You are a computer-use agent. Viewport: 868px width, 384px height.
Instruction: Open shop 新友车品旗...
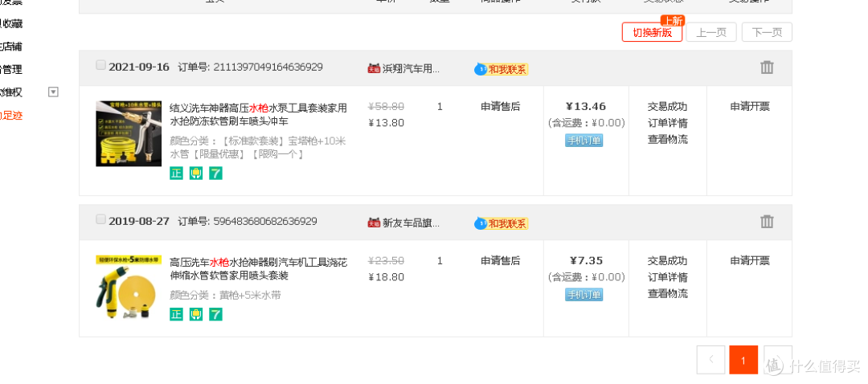point(411,223)
